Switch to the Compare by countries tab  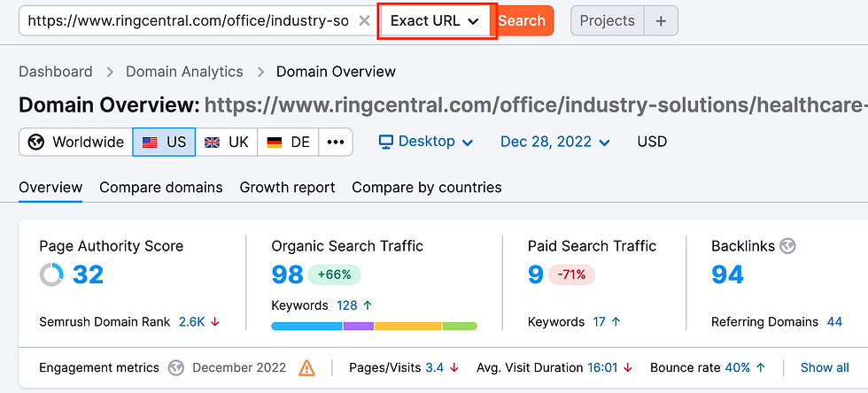pyautogui.click(x=427, y=188)
